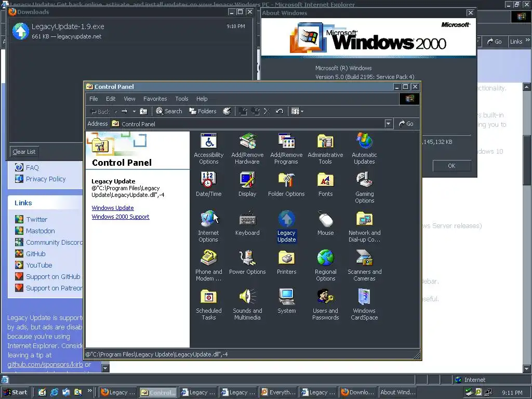532x399 pixels.
Task: Click Go button in Control Panel address bar
Action: (x=406, y=124)
